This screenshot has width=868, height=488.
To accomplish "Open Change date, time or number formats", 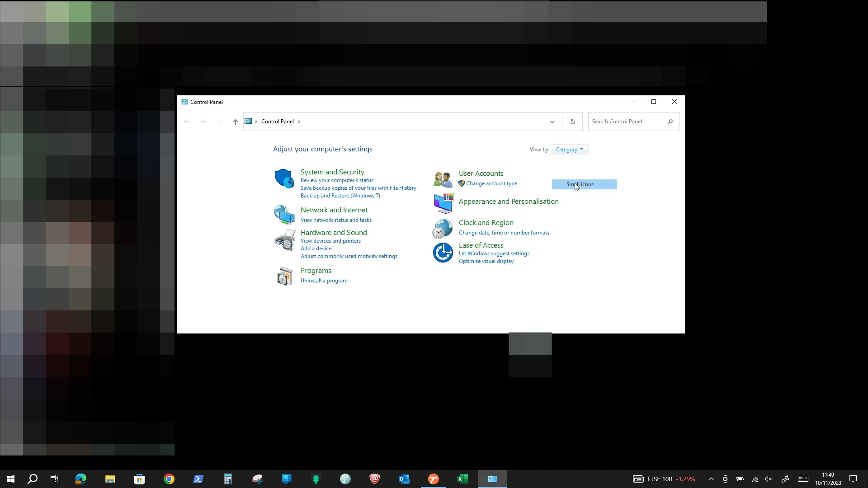I will click(x=504, y=233).
